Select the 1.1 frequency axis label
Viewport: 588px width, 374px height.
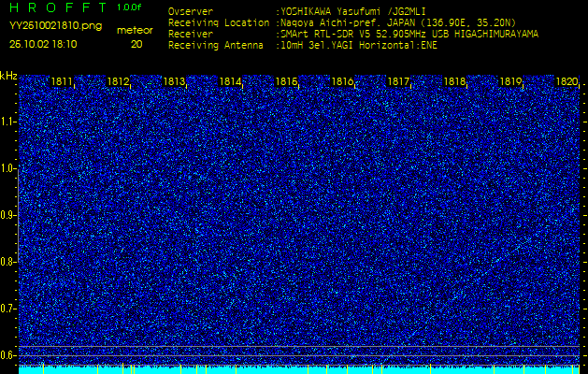8,122
